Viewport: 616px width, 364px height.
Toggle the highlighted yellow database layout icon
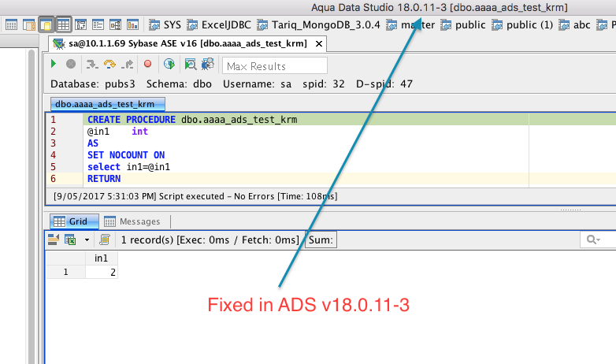pos(46,25)
